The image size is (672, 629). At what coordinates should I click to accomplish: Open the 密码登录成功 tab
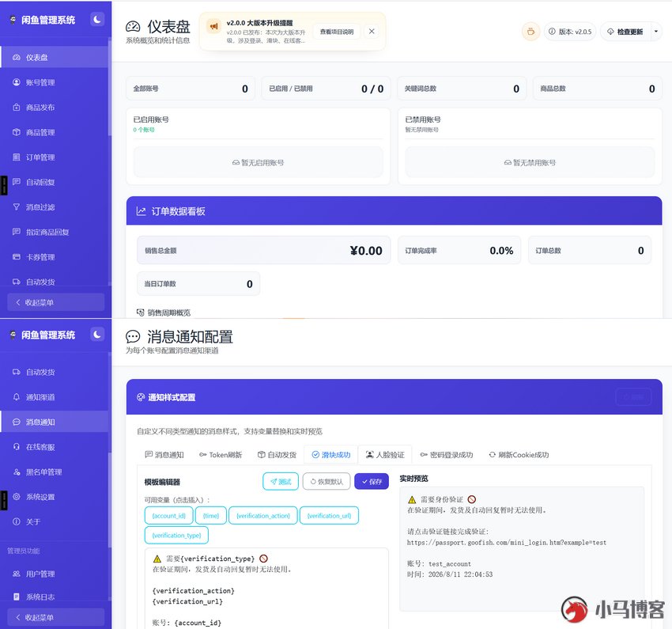coord(447,454)
